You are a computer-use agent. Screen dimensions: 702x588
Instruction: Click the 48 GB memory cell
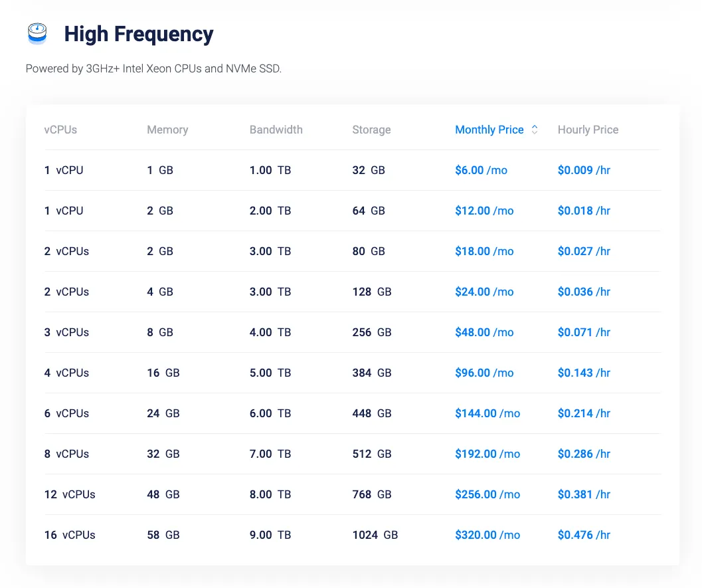pyautogui.click(x=163, y=494)
